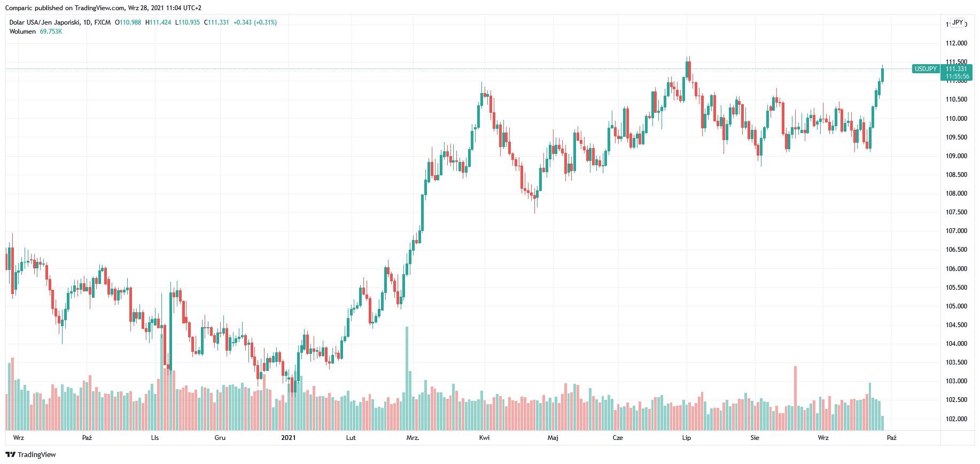
Task: Click the current price label 111.331
Action: [x=956, y=69]
